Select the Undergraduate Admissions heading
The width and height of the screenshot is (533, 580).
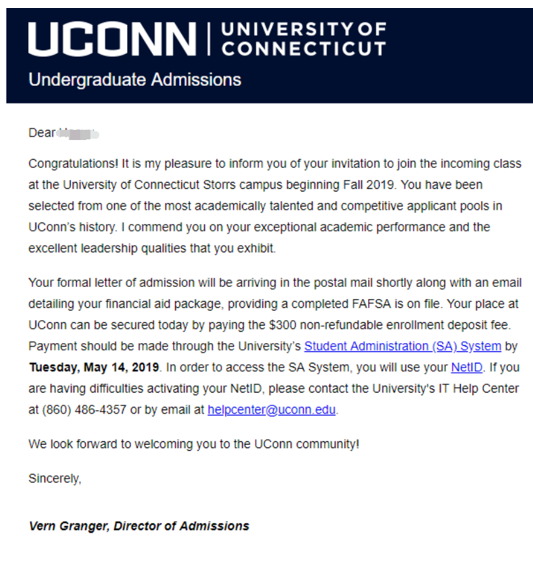(x=135, y=80)
